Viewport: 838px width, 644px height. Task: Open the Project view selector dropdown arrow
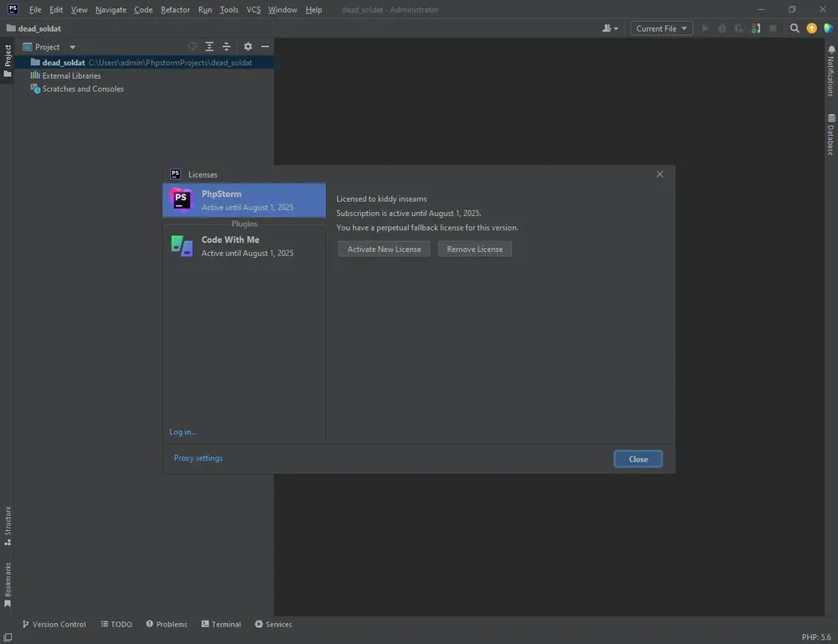[73, 47]
